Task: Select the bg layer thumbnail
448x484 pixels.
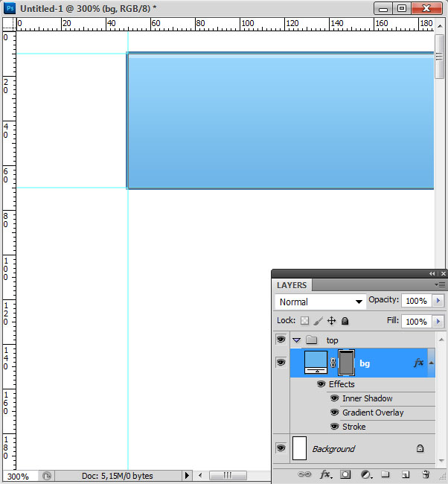Action: pyautogui.click(x=316, y=363)
